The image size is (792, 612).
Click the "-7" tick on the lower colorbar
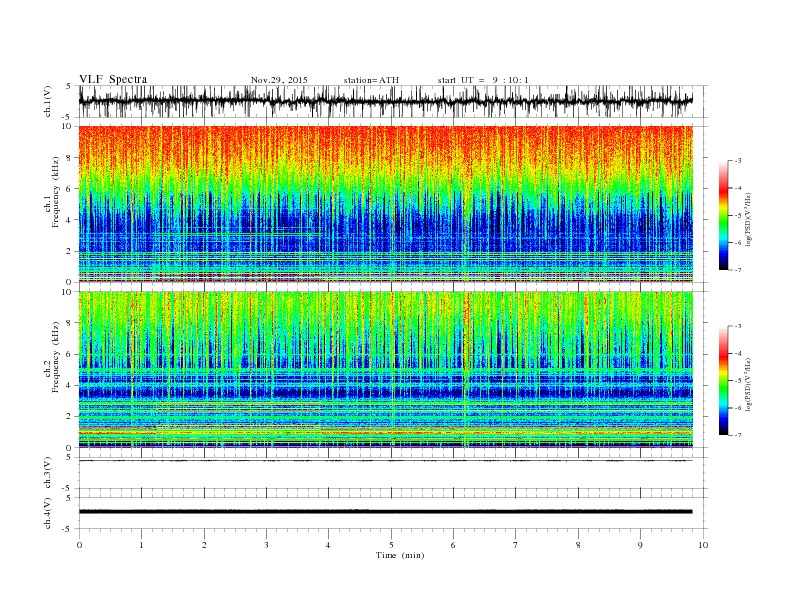tap(738, 435)
